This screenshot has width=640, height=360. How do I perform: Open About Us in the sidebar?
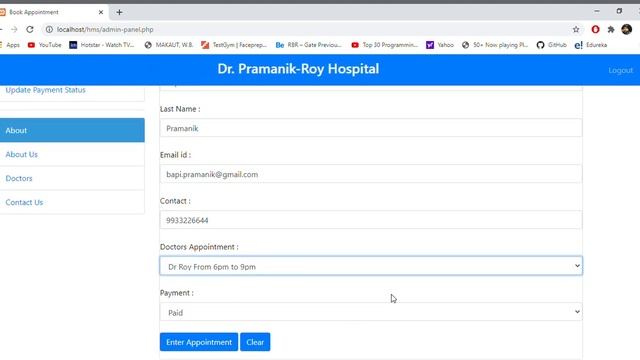click(72, 154)
